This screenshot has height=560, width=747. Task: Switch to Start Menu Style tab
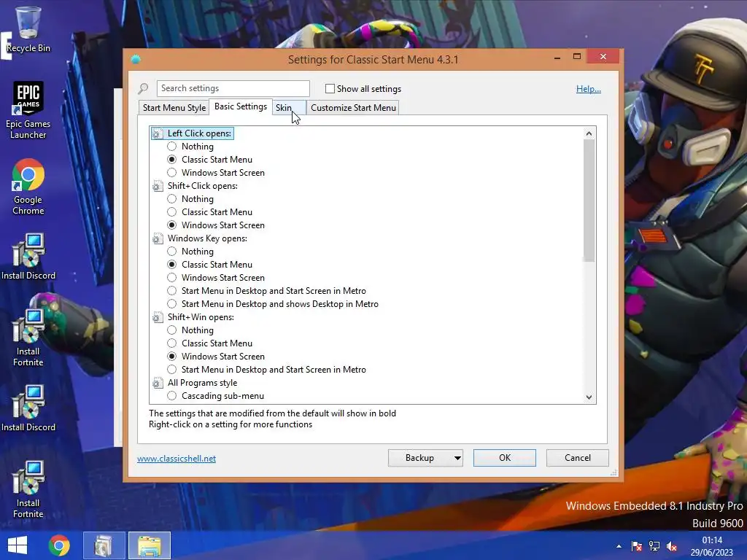(174, 108)
